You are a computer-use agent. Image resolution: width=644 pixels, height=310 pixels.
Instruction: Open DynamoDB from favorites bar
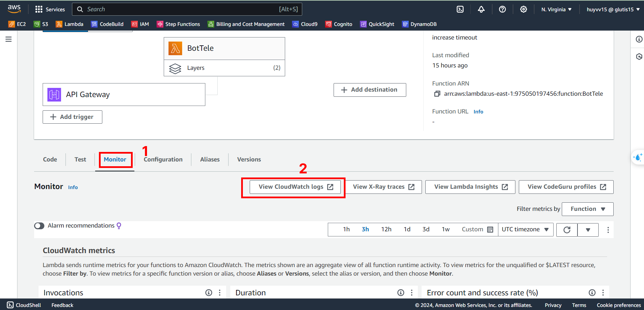click(x=419, y=24)
